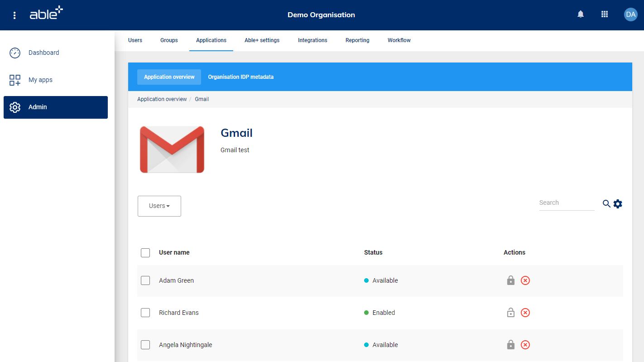This screenshot has height=362, width=644.
Task: Open the apps grid launcher
Action: pyautogui.click(x=605, y=14)
